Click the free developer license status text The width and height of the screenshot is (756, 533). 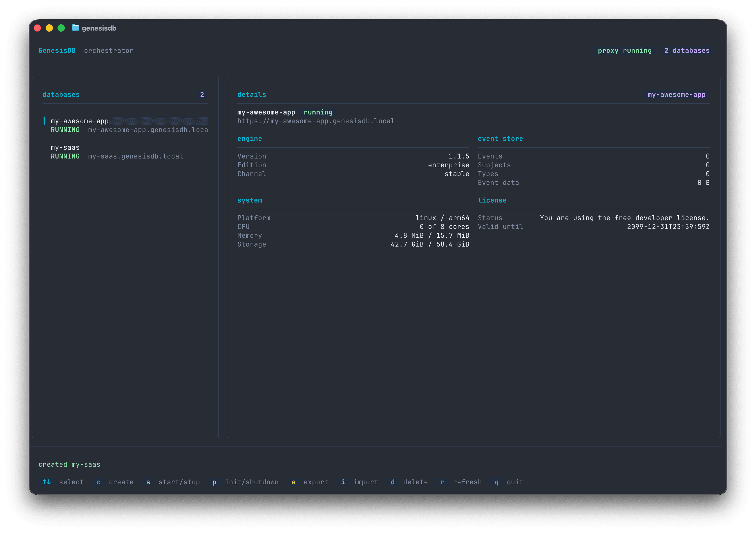(x=625, y=218)
